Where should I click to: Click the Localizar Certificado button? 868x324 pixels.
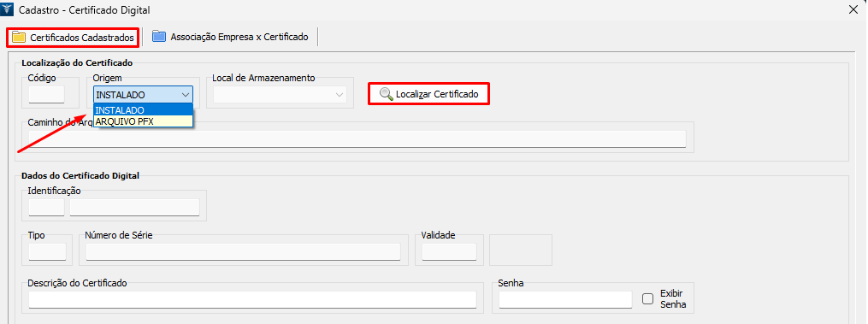pyautogui.click(x=429, y=94)
